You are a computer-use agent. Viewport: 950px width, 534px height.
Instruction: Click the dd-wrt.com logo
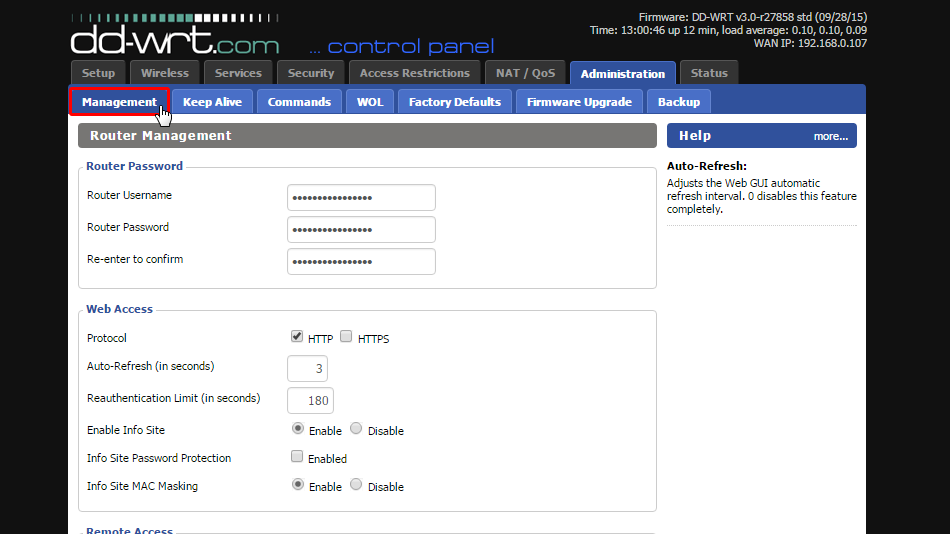175,40
